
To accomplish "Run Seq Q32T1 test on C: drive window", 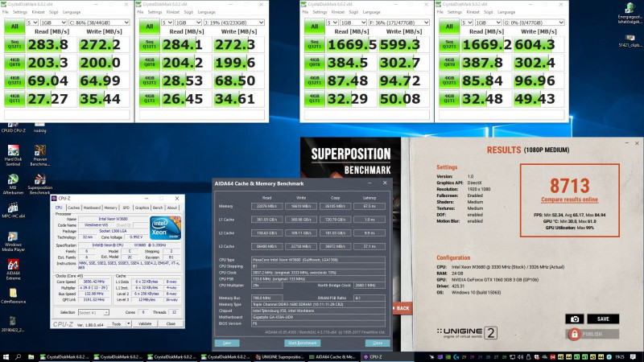I will click(x=14, y=45).
